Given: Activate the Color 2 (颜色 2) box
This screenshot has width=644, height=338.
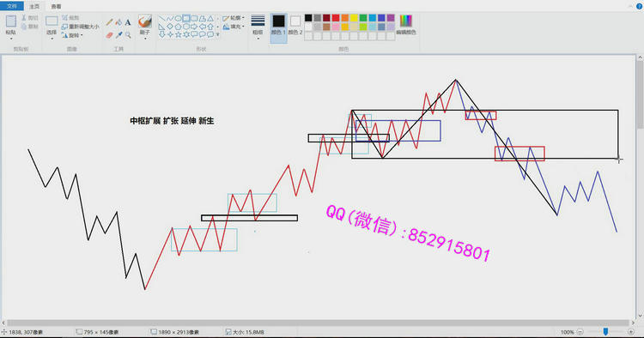Looking at the screenshot, I should (x=295, y=26).
